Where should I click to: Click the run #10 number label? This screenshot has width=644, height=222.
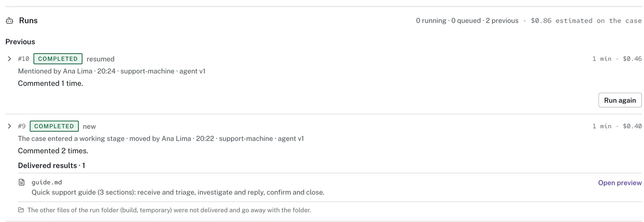pyautogui.click(x=23, y=59)
